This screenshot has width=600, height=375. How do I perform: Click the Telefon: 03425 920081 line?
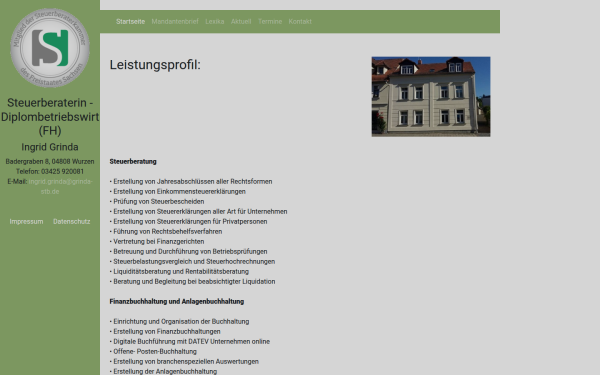50,171
